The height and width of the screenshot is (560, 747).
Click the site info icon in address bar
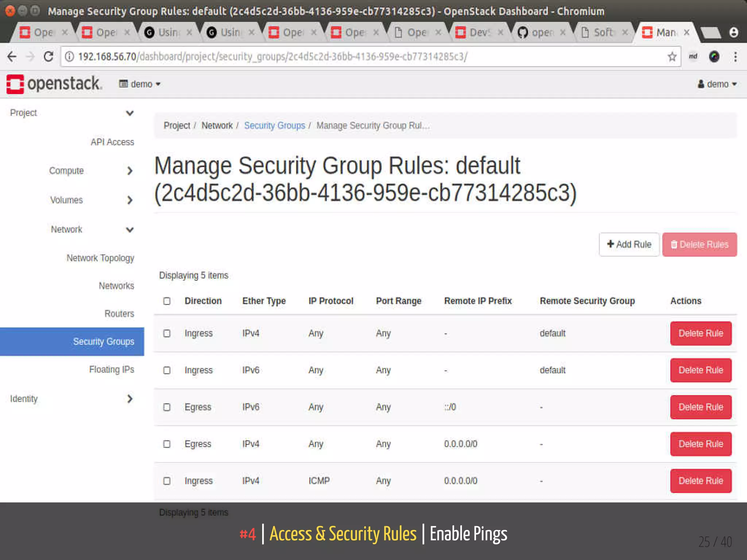coord(69,57)
